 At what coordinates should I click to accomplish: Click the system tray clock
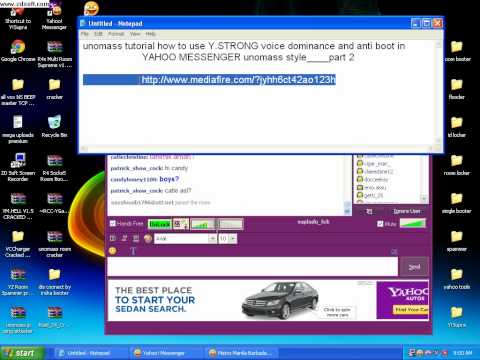click(x=462, y=353)
